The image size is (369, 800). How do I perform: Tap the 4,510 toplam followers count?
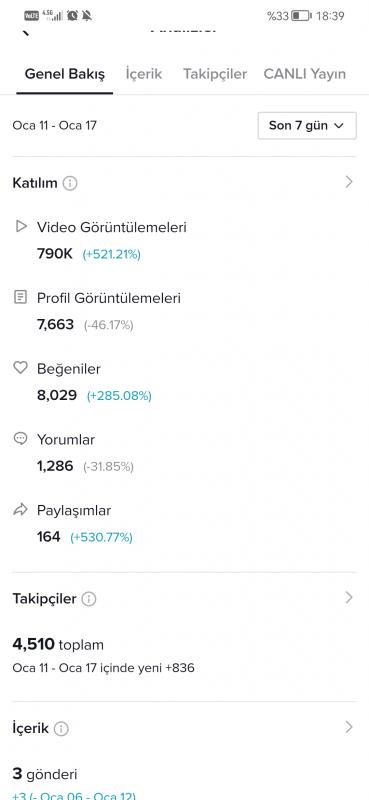pos(58,644)
